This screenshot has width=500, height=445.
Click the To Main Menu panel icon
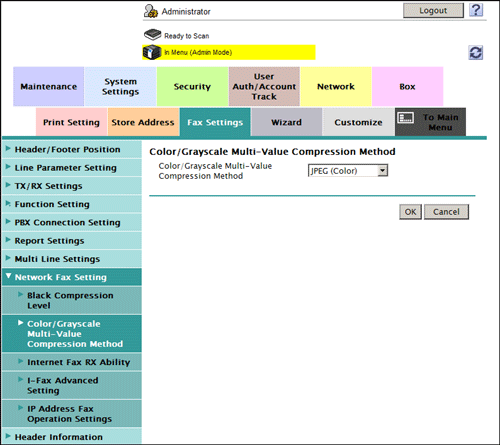coord(406,118)
